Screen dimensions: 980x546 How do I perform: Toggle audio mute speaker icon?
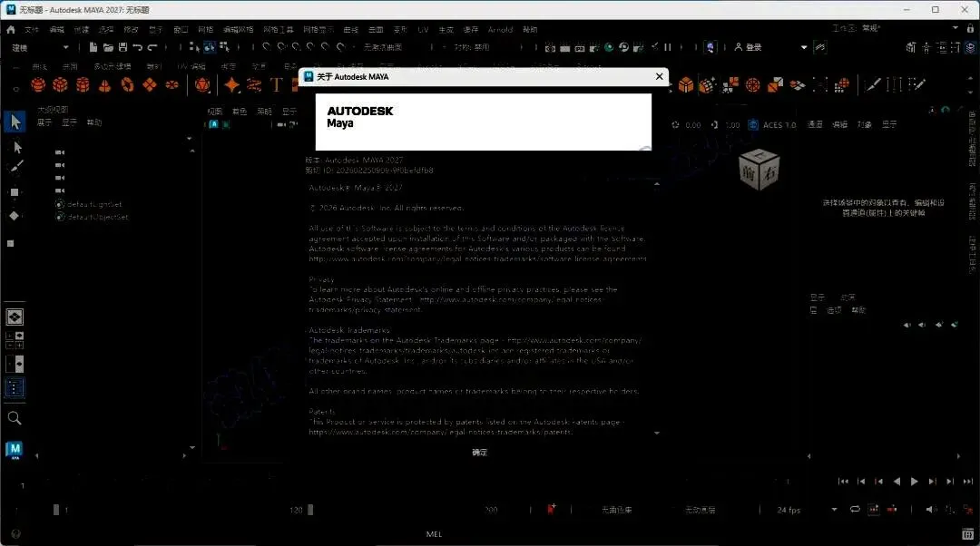tap(931, 509)
